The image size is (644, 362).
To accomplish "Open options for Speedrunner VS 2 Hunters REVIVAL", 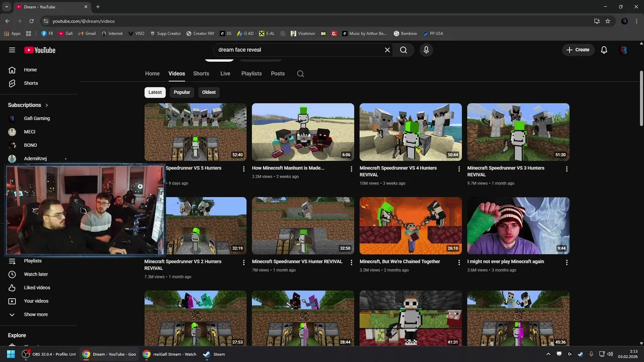I will point(244,262).
